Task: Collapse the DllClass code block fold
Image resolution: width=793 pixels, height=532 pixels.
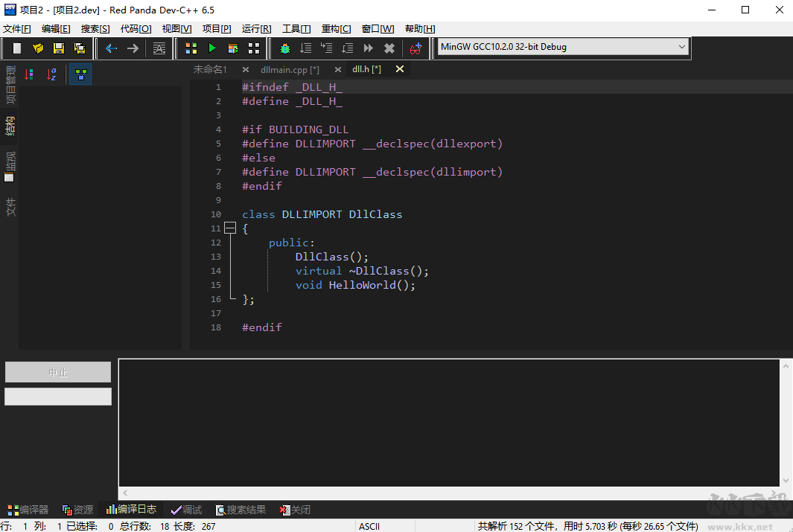Action: click(x=230, y=228)
